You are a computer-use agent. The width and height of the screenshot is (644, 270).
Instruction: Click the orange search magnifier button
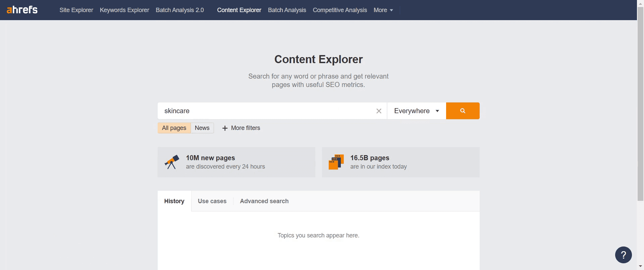(463, 111)
